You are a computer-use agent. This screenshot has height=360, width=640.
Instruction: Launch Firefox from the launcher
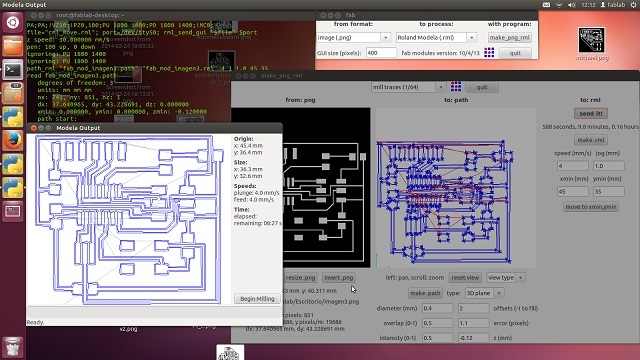click(13, 141)
